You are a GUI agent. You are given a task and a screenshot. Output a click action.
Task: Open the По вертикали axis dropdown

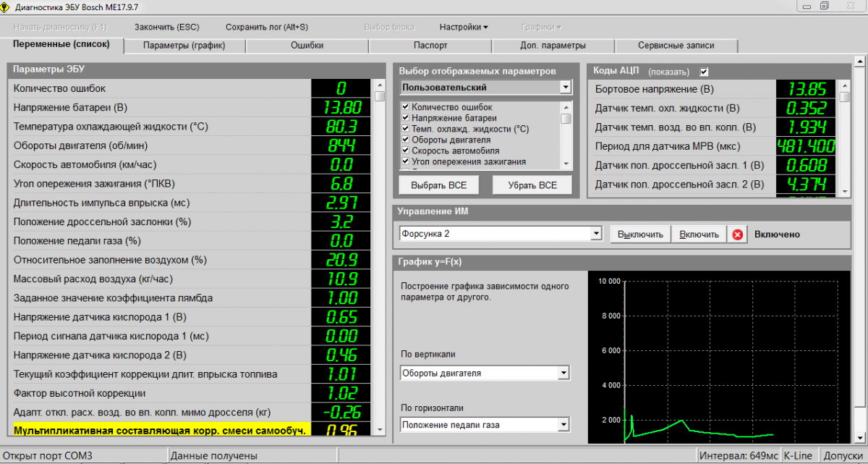[563, 374]
